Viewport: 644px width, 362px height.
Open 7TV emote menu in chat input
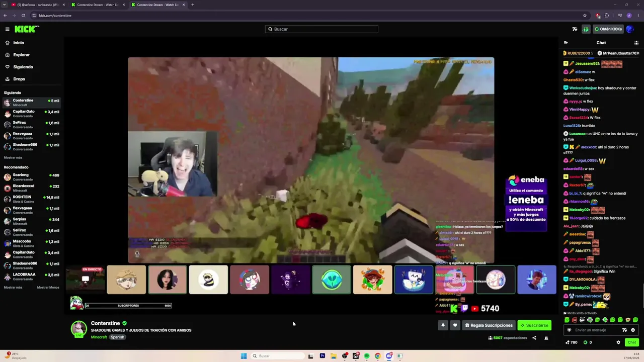pos(625,330)
